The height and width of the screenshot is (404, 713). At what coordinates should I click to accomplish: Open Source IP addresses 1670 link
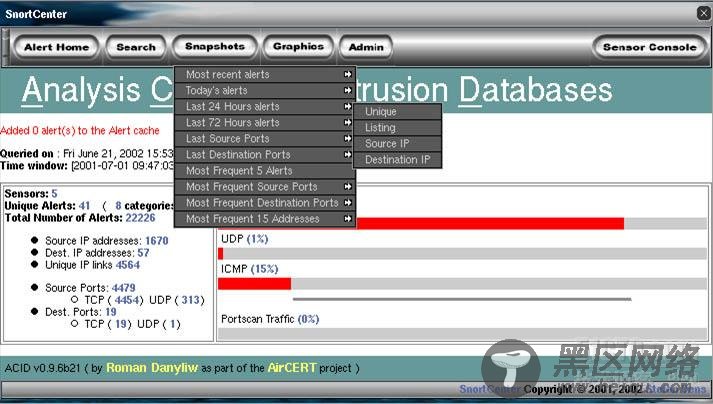tap(156, 241)
